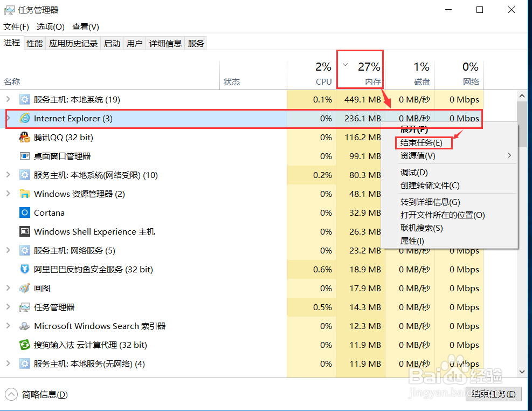This screenshot has width=532, height=411.
Task: Open the 资源值(V) submenu arrow
Action: [x=509, y=155]
